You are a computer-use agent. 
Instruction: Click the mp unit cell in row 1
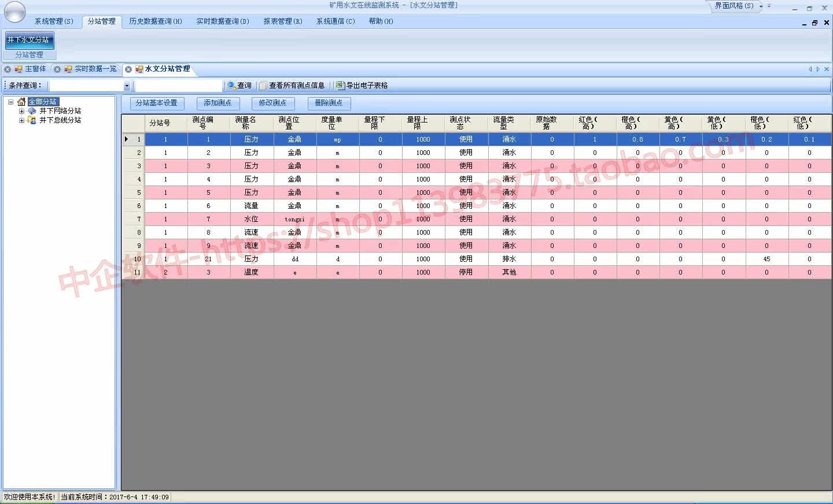tap(338, 139)
